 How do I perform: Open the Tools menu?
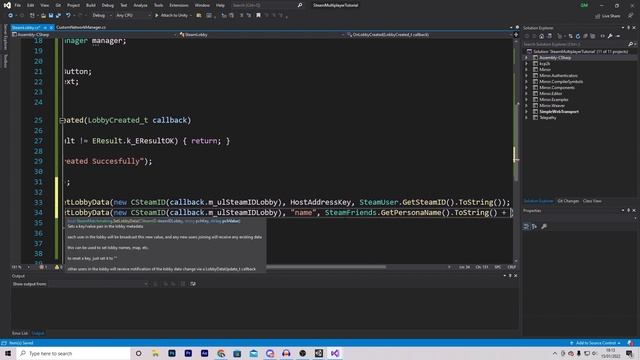pyautogui.click(x=158, y=5)
